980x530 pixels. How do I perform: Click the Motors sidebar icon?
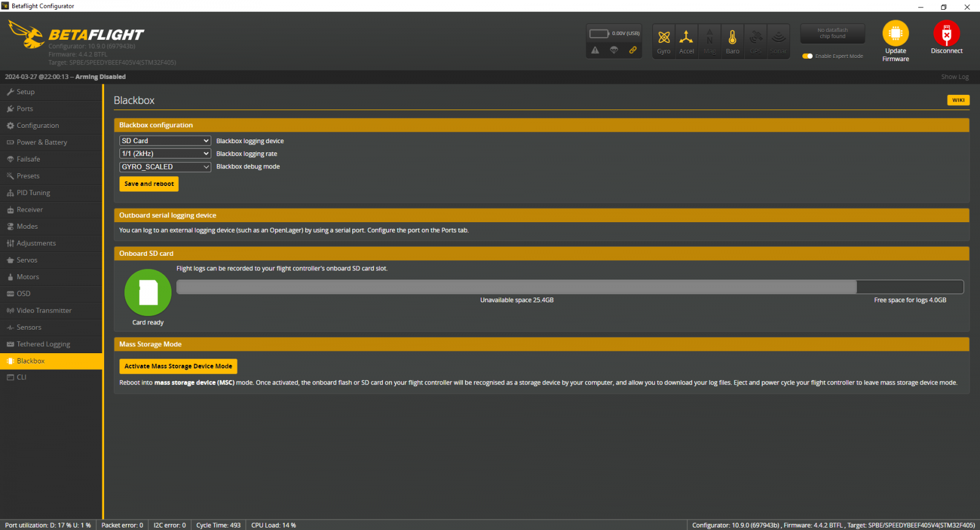(10, 277)
